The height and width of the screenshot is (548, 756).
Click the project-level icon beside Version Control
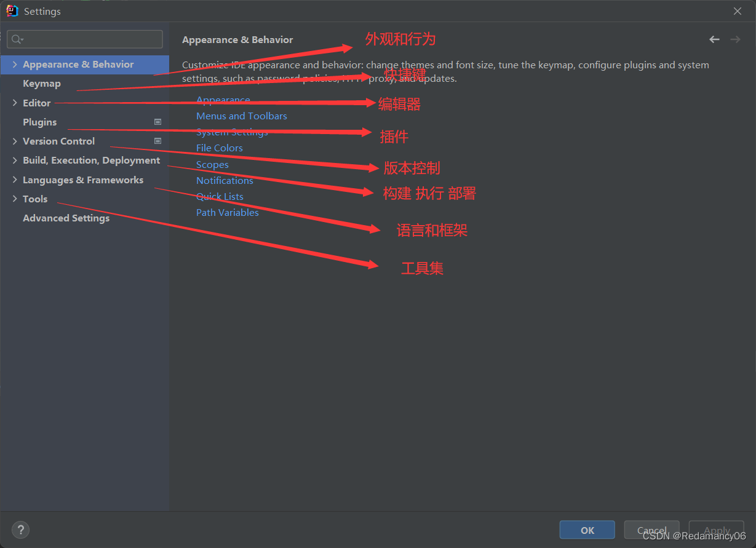click(x=157, y=141)
